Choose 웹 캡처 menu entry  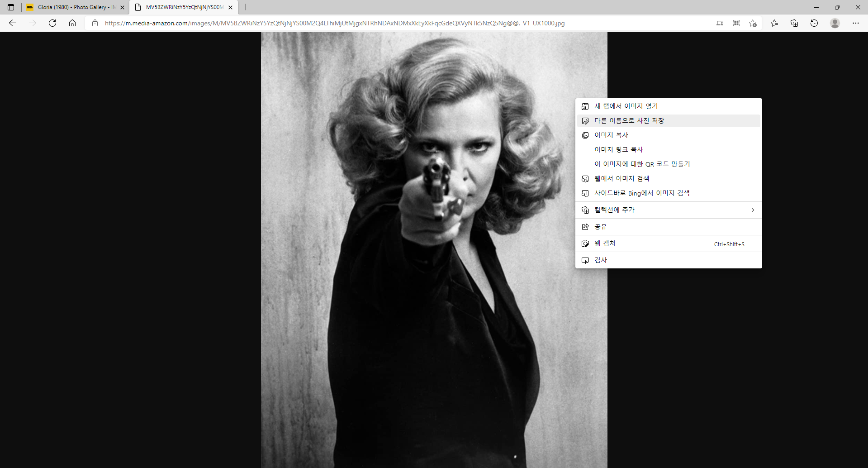pyautogui.click(x=669, y=244)
